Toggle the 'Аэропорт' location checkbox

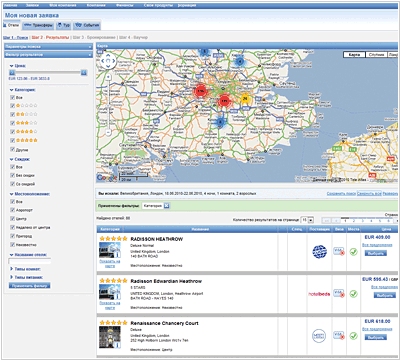coord(12,210)
